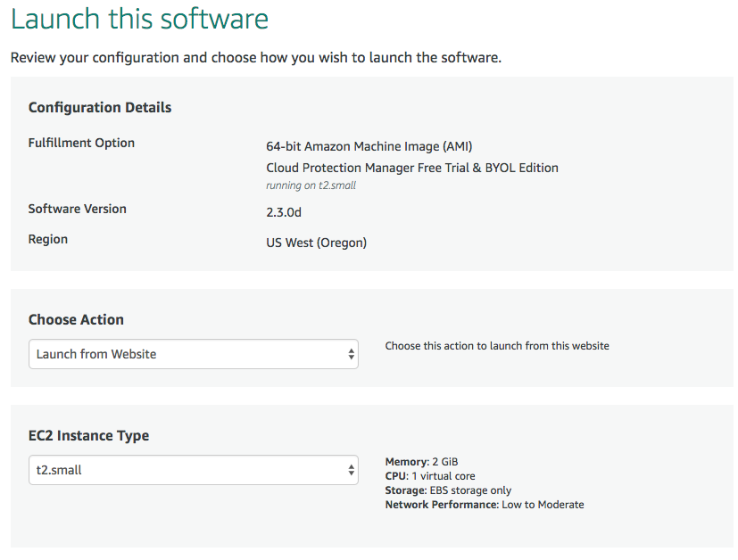The image size is (738, 560).
Task: Click the version value '2.3.0d'
Action: 284,212
